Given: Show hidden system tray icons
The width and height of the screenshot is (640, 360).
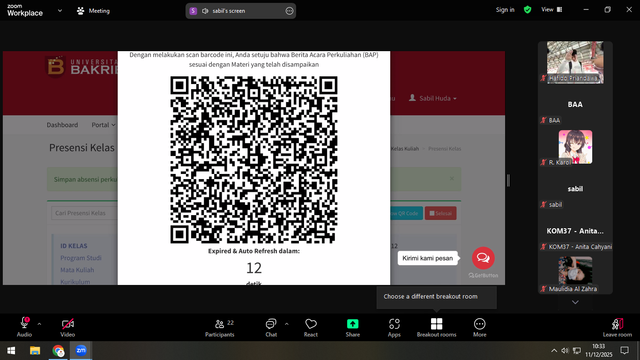Looking at the screenshot, I should click(554, 351).
